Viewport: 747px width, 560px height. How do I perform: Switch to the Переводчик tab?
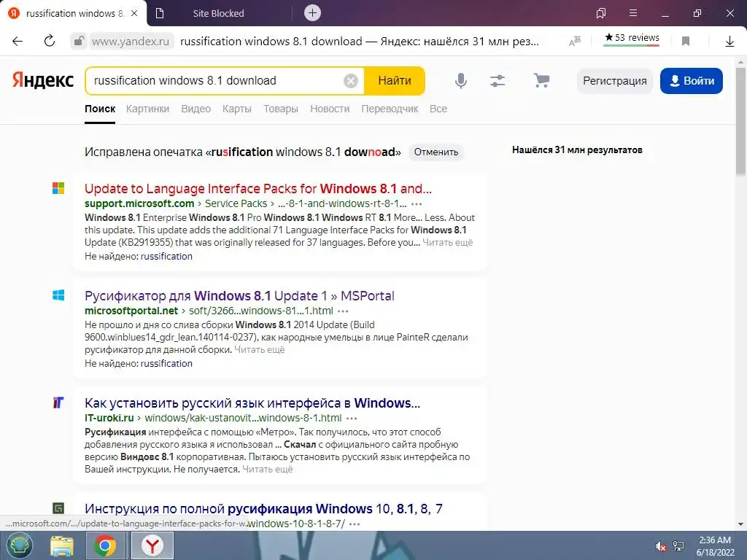pyautogui.click(x=390, y=109)
